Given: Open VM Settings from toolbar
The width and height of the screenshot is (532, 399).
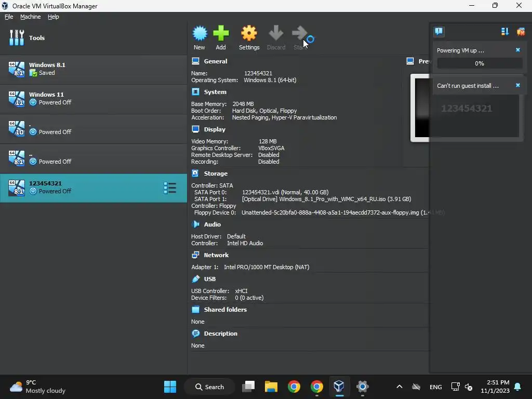Looking at the screenshot, I should 249,37.
